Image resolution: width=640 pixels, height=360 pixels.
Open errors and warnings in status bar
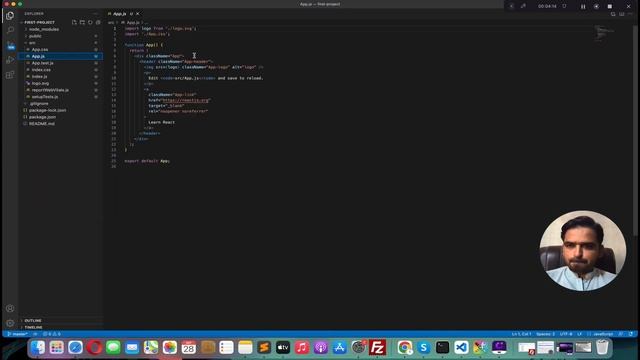52,334
